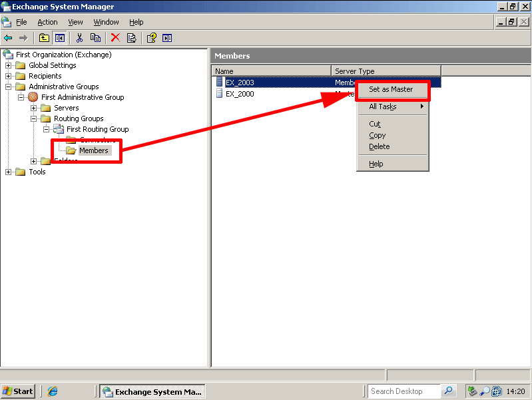Select the EX_2000 row name
The image size is (532, 400).
click(x=240, y=94)
